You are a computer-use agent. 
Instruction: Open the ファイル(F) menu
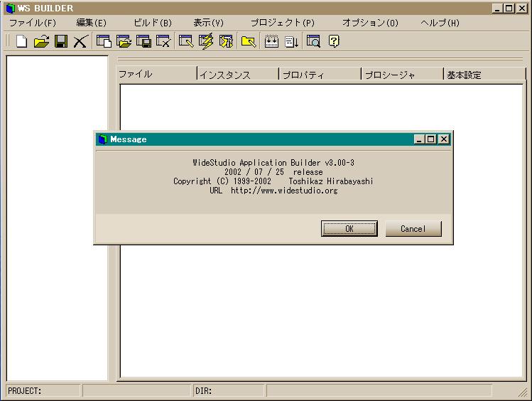pos(33,23)
